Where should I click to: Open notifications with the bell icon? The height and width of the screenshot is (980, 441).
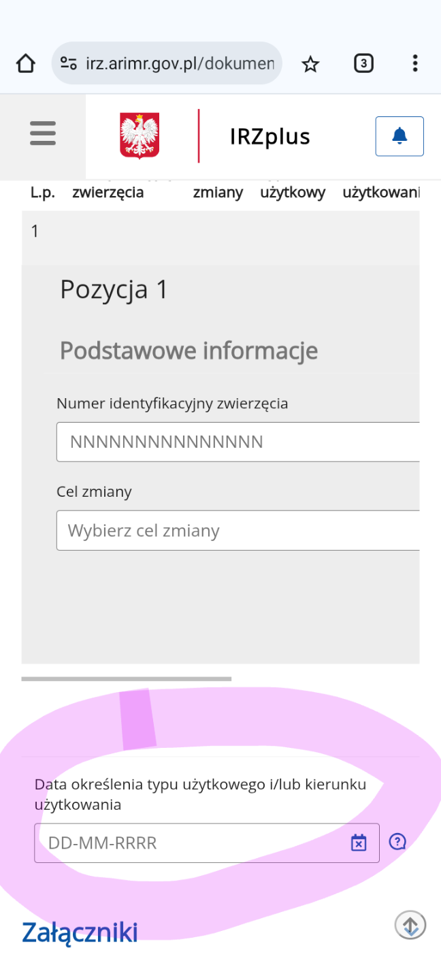399,136
